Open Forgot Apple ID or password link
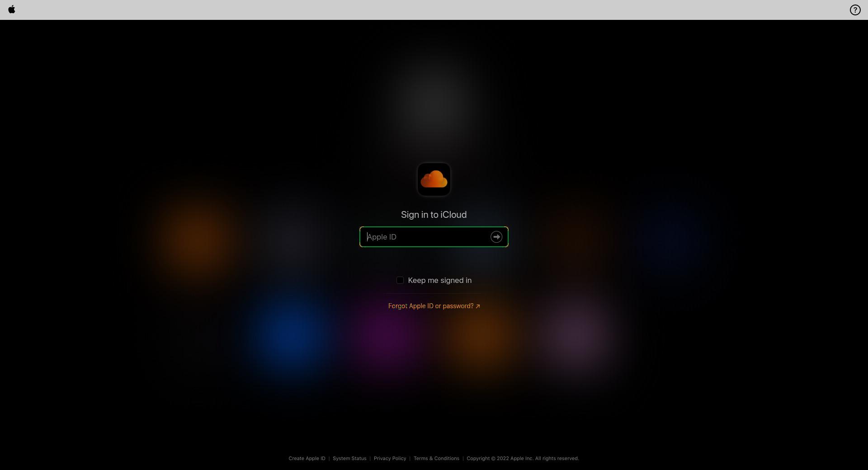This screenshot has height=470, width=868. tap(434, 306)
